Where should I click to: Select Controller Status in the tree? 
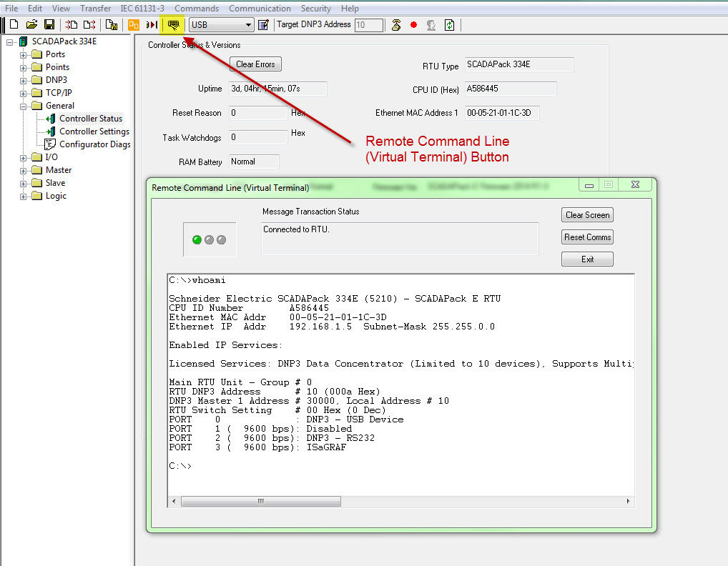(x=91, y=119)
